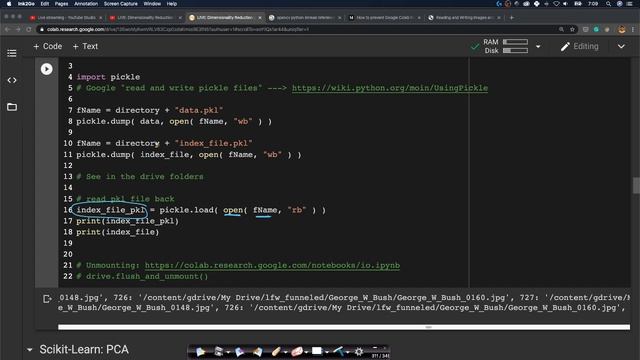Image resolution: width=640 pixels, height=360 pixels.
Task: Open the Ink2Go menu
Action: (x=26, y=4)
